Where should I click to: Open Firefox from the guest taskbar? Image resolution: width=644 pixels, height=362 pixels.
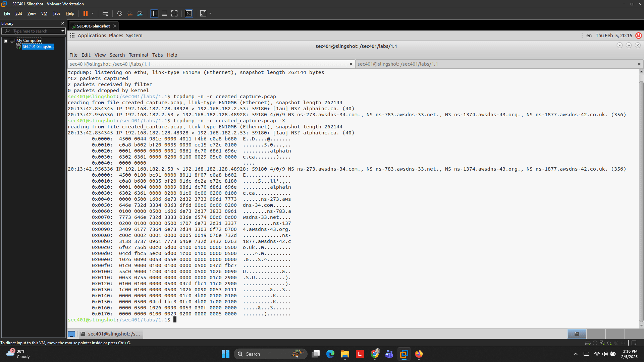pos(419,354)
